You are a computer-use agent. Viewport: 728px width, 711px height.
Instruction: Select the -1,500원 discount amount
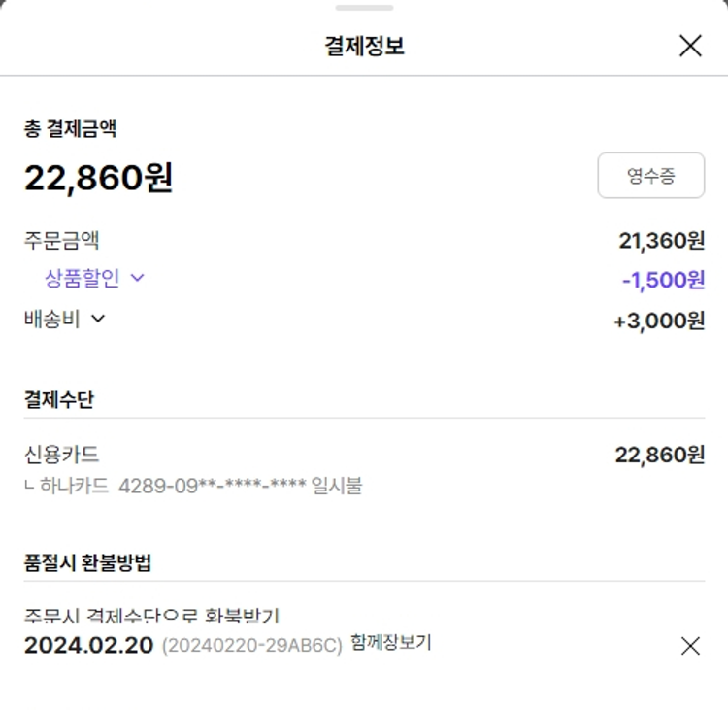coord(663,281)
